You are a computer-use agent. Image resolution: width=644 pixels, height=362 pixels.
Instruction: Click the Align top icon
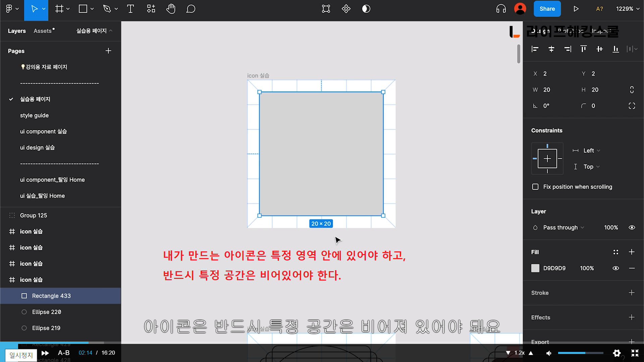[x=584, y=49]
